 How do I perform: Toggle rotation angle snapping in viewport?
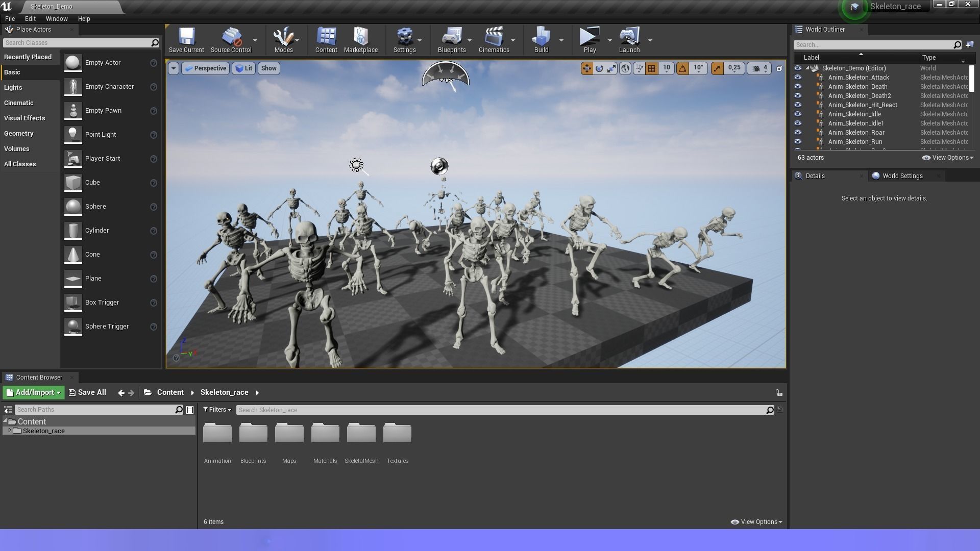click(682, 68)
